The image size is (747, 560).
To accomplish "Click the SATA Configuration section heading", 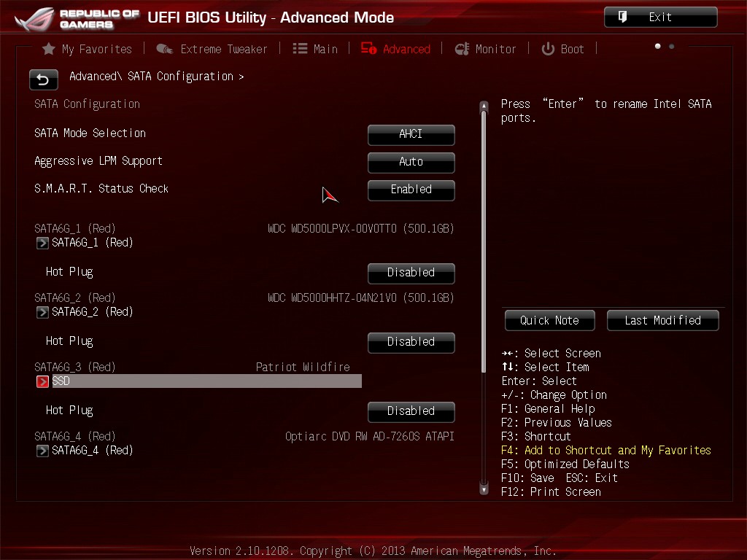I will (88, 104).
